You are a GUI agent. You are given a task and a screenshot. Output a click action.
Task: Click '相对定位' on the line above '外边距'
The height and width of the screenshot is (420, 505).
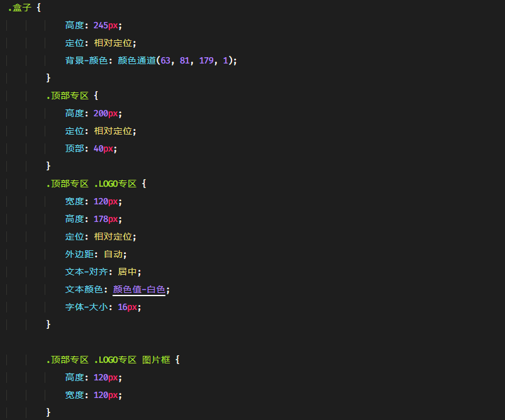point(113,237)
